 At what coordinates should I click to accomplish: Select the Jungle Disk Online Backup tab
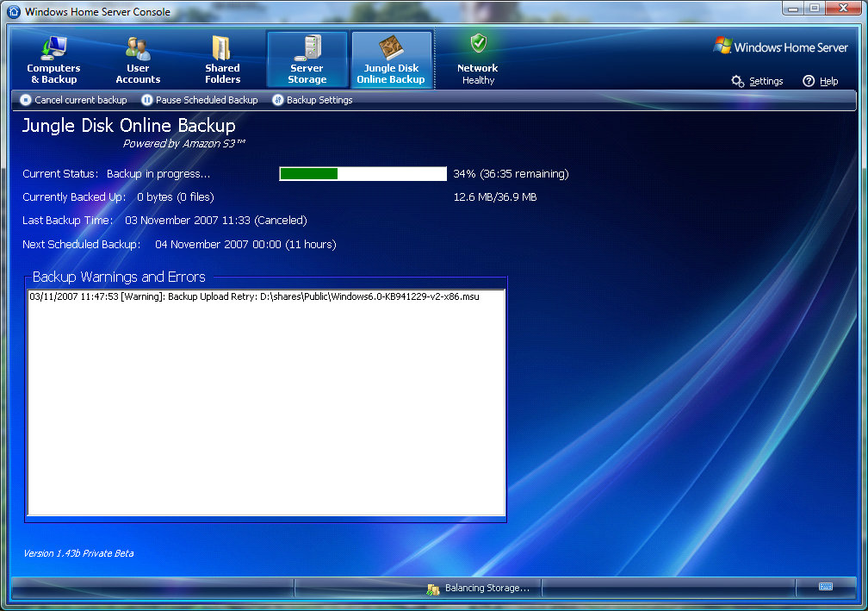tap(391, 59)
